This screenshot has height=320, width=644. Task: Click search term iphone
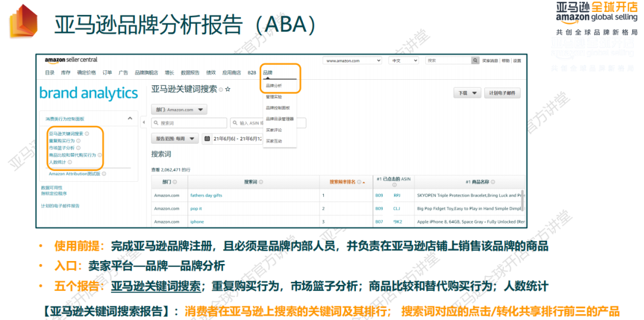click(197, 222)
